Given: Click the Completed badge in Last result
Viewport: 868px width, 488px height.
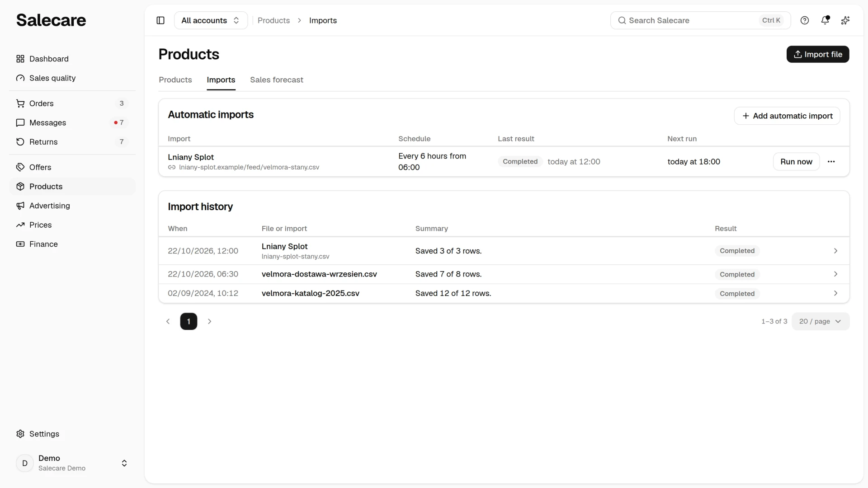Looking at the screenshot, I should (x=520, y=162).
